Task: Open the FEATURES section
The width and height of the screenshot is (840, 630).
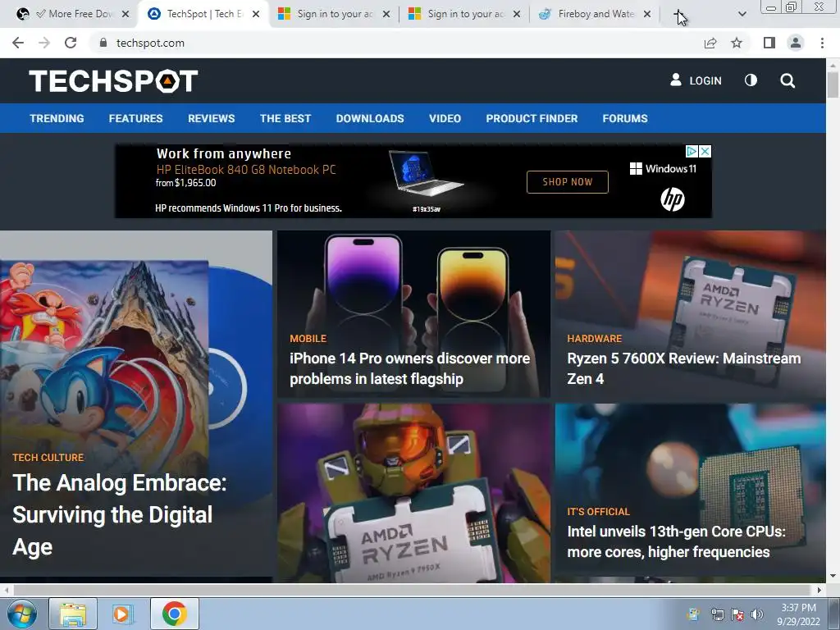Action: point(135,118)
